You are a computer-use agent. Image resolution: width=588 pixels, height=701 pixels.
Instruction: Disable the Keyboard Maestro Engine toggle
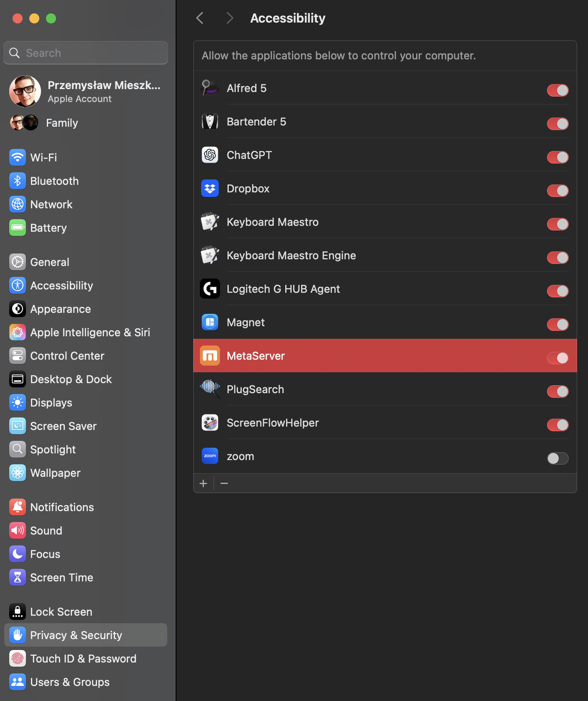pos(557,258)
